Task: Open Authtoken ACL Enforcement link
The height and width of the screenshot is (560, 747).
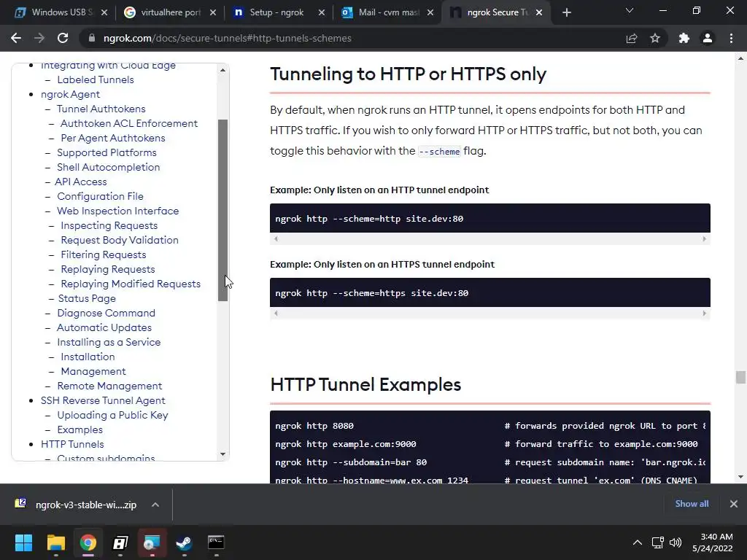Action: coord(128,123)
